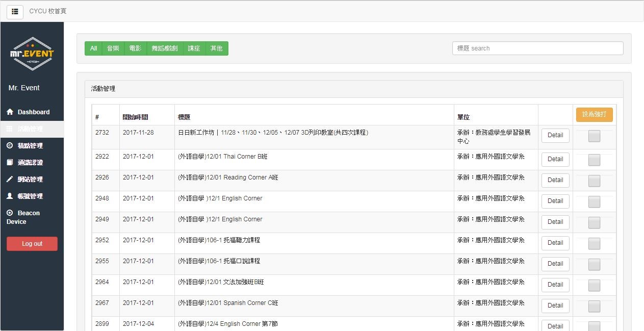Click the home icon beside Dashboard
This screenshot has width=644, height=331.
click(10, 112)
